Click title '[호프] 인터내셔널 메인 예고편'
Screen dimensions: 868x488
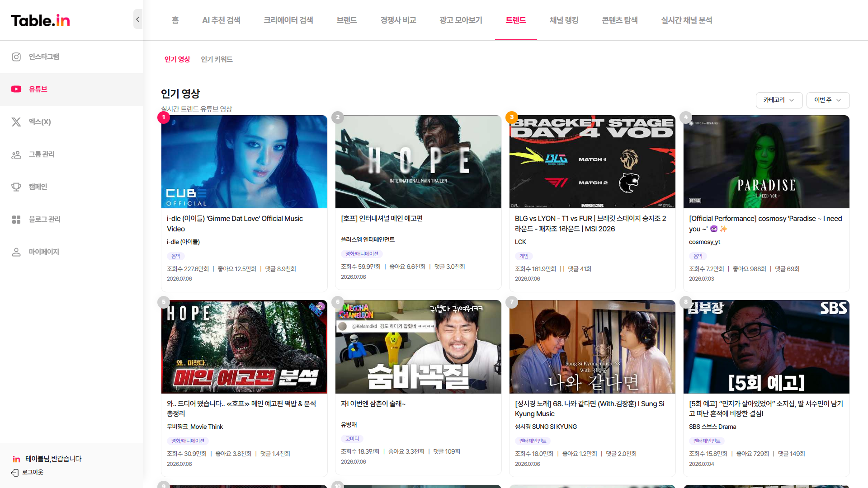pos(382,219)
